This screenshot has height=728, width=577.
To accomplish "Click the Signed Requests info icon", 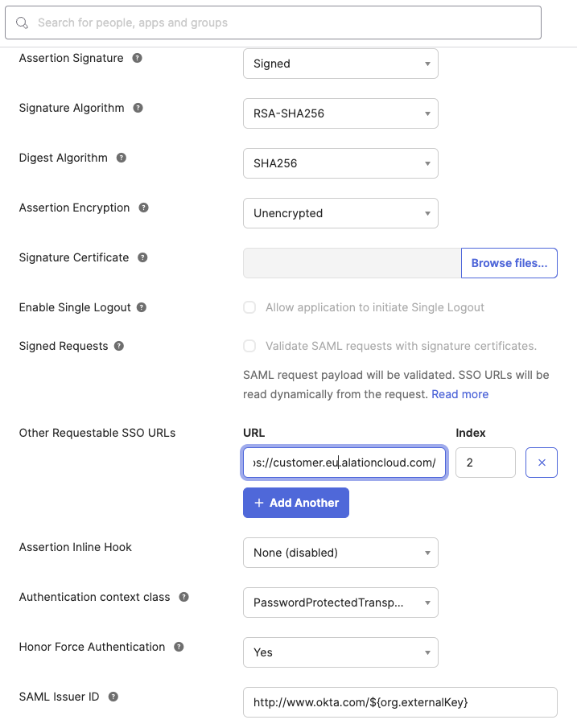I will (x=119, y=346).
